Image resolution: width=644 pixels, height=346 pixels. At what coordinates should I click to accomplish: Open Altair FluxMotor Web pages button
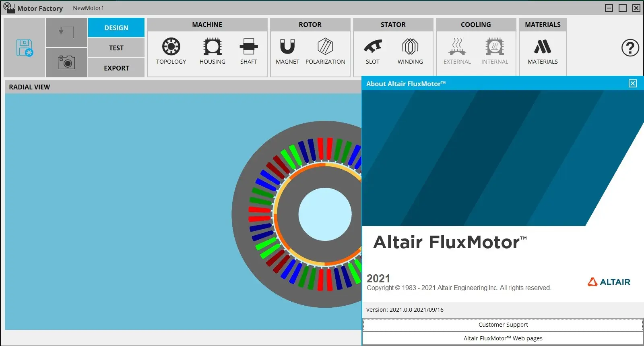click(503, 338)
